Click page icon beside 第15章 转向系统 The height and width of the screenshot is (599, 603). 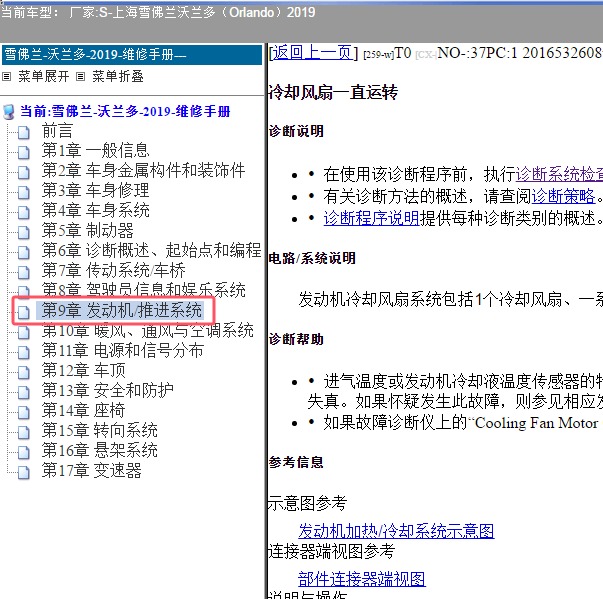(x=24, y=432)
